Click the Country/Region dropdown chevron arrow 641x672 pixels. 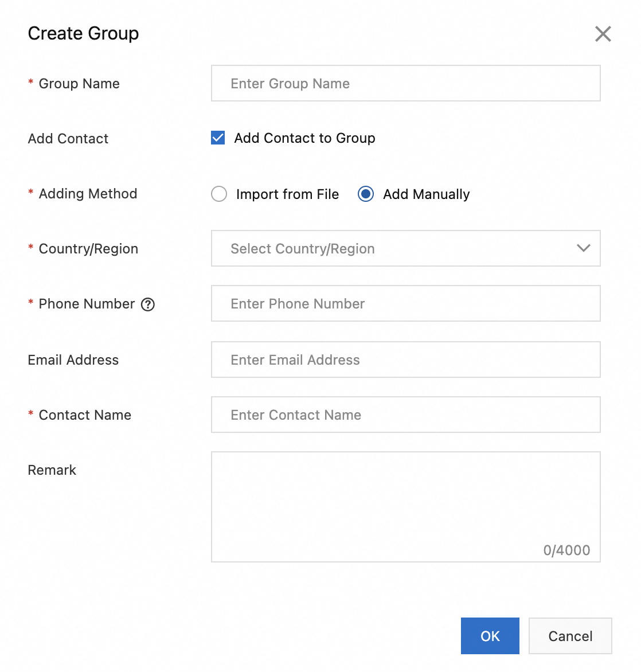pyautogui.click(x=583, y=248)
